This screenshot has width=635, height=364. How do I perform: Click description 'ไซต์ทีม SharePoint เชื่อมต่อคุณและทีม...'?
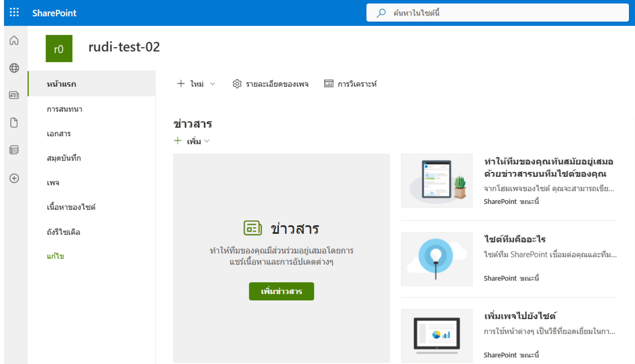tap(550, 255)
